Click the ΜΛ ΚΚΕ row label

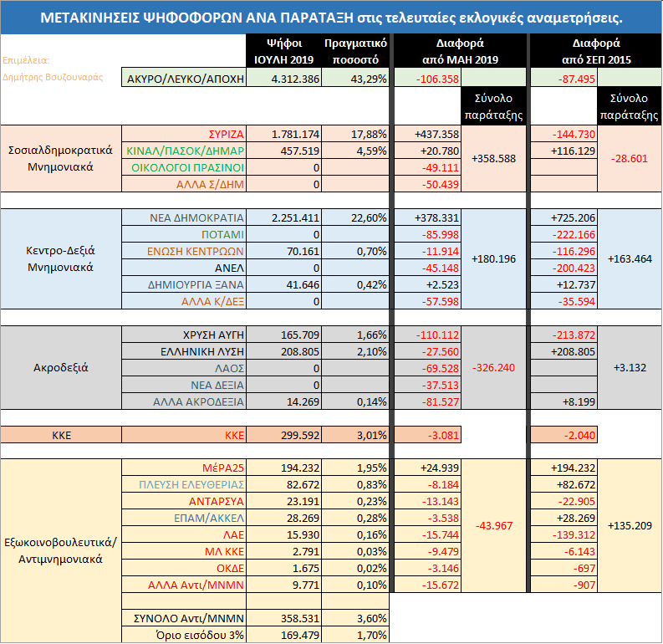tap(184, 551)
